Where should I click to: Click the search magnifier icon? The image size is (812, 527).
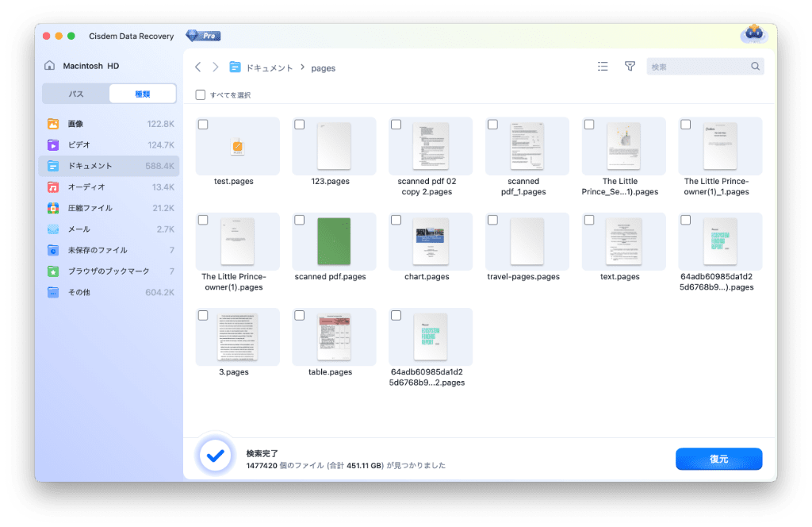(x=755, y=67)
